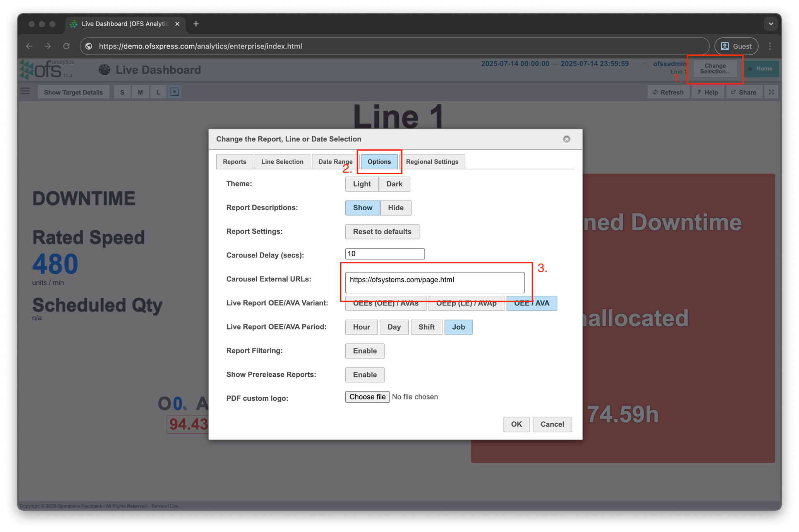Screen dimensions: 799x532
Task: Start the dashboard carousel playback
Action: (175, 91)
